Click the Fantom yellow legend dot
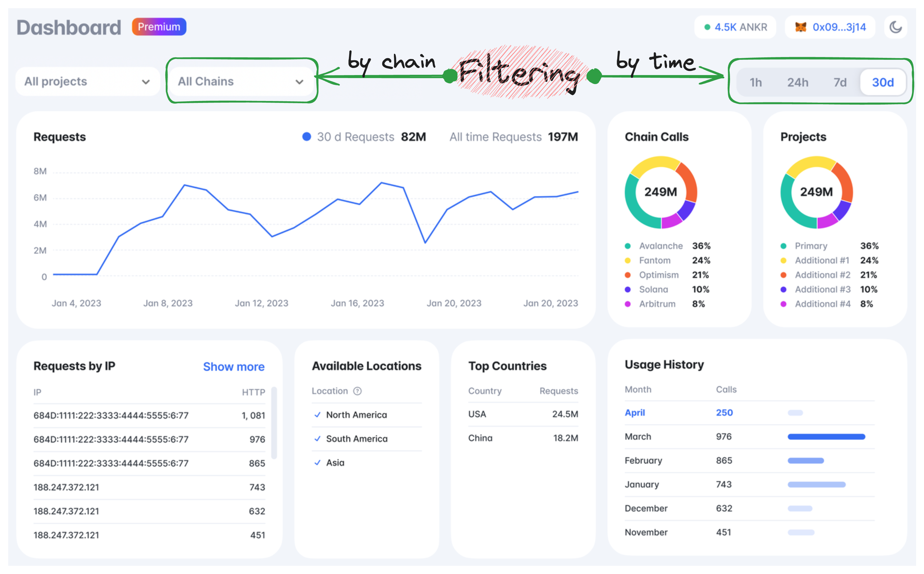The width and height of the screenshot is (924, 574). 628,260
